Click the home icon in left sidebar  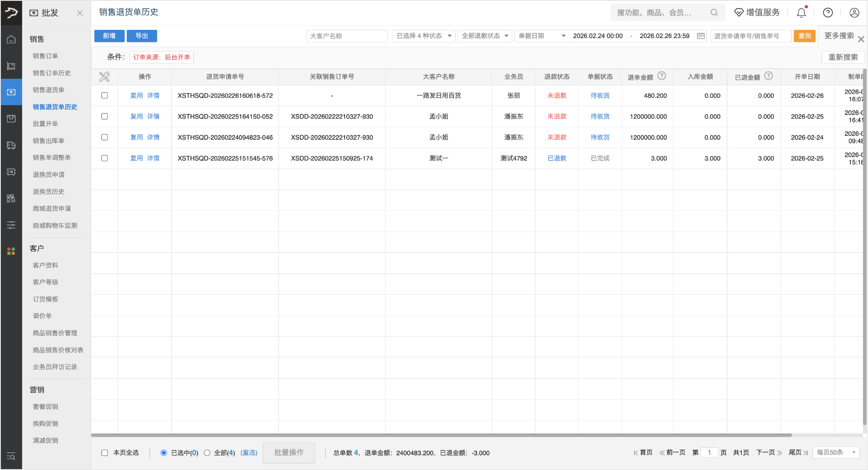[11, 39]
